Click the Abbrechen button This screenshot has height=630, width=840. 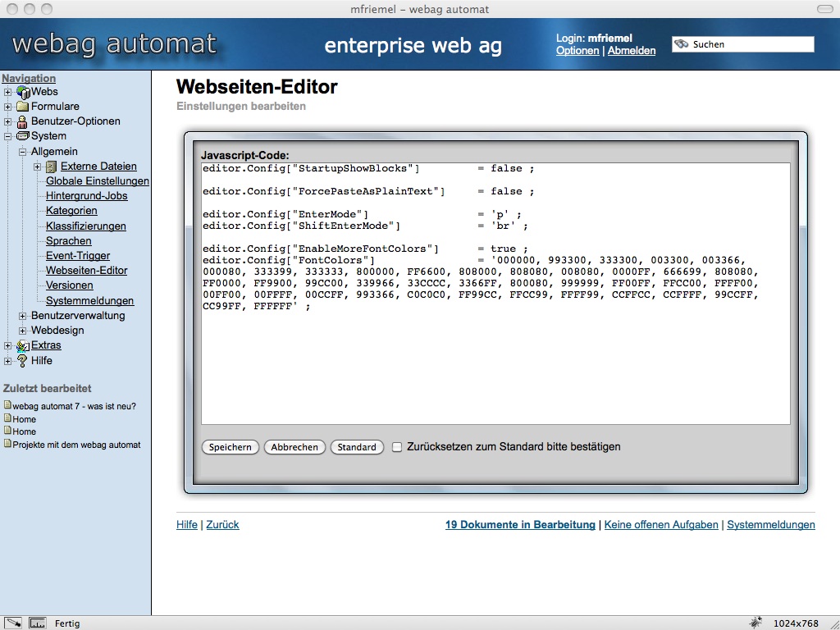point(294,447)
